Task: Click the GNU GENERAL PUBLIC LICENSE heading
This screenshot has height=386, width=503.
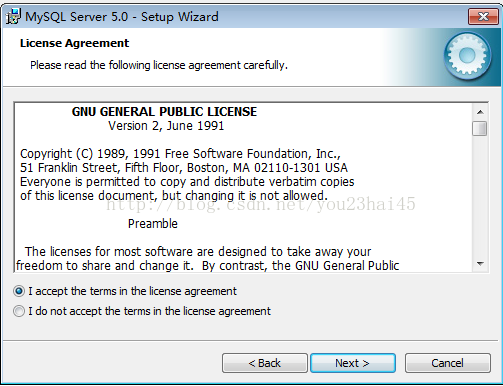Action: tap(164, 112)
